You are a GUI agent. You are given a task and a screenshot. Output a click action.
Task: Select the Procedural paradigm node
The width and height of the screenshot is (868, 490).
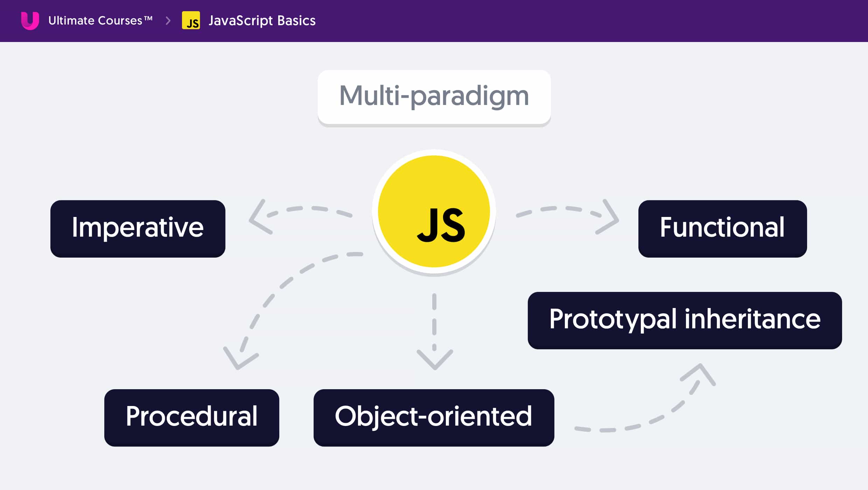(x=191, y=415)
